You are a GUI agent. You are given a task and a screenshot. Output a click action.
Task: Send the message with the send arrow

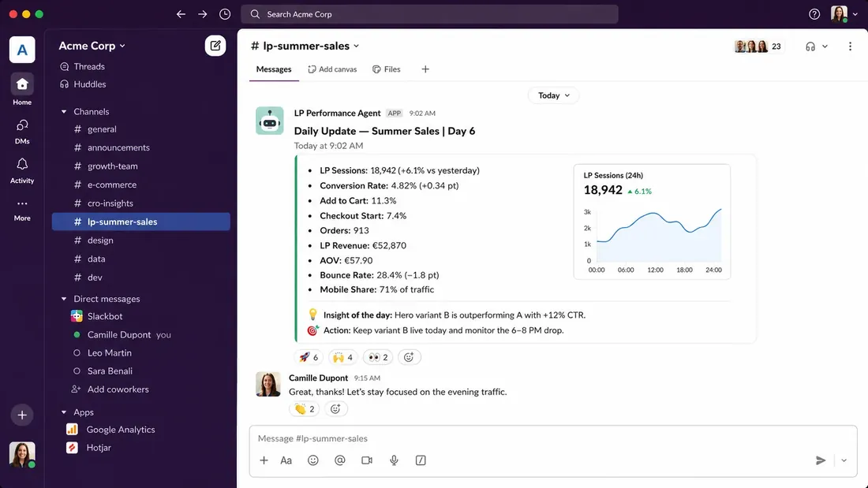coord(821,460)
